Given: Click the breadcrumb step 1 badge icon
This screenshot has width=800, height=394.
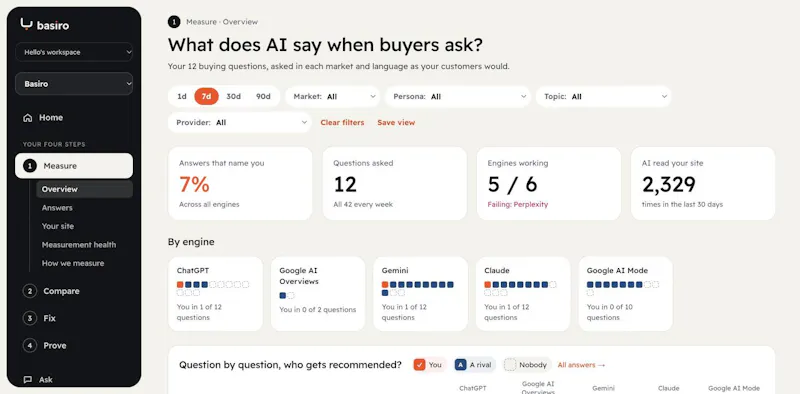Looking at the screenshot, I should click(x=174, y=22).
